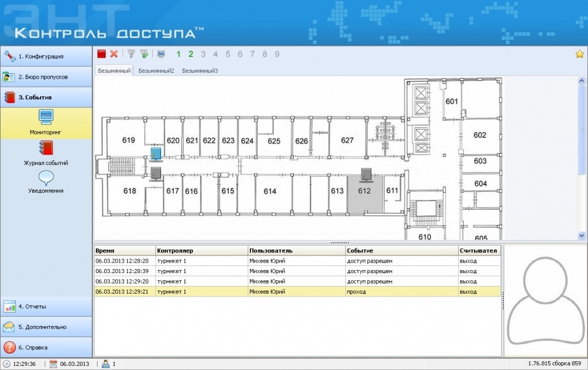Select blue controller icon near room 619

156,154
